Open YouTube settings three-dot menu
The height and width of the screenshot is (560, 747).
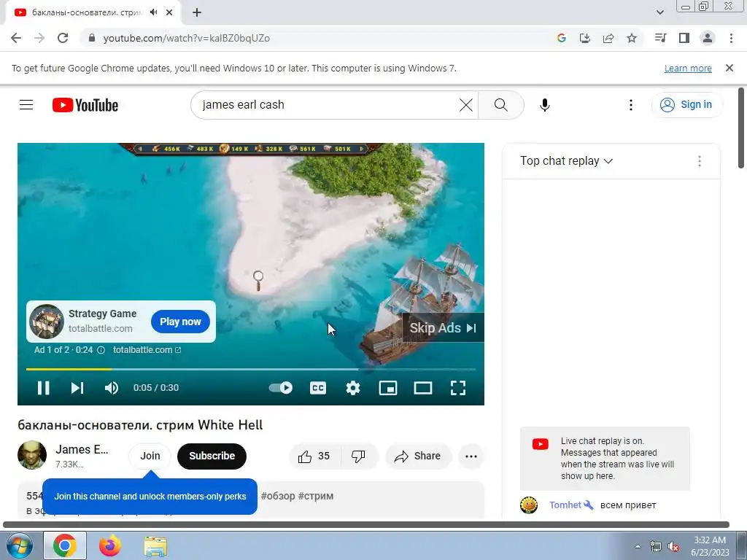(x=631, y=105)
